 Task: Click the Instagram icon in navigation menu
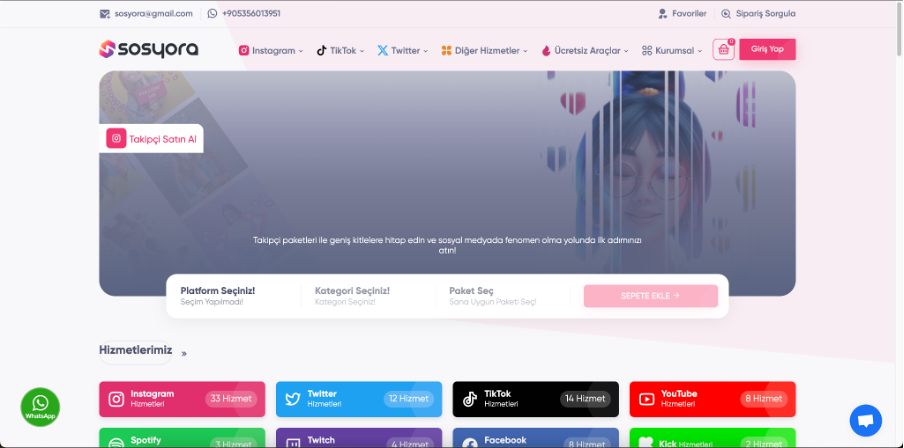pyautogui.click(x=244, y=51)
